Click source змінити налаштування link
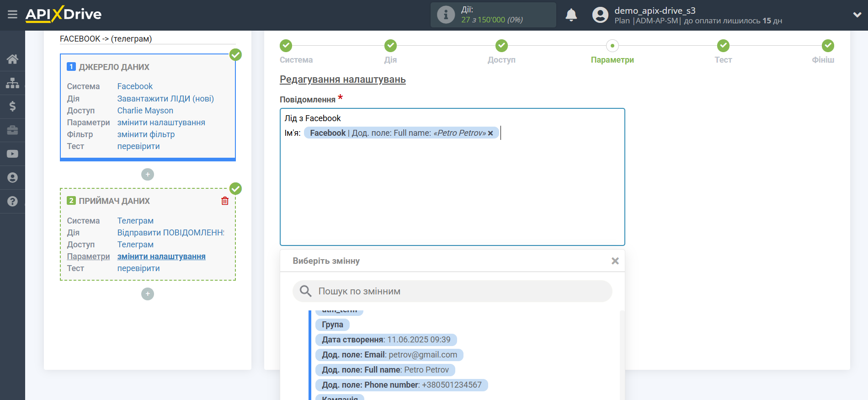Viewport: 868px width, 400px height. pos(161,123)
